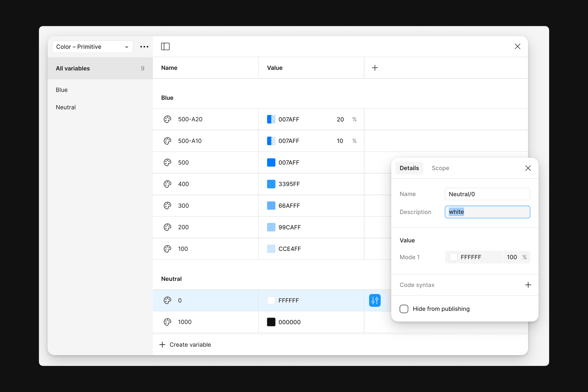This screenshot has width=588, height=392.
Task: Click Create variable button
Action: (x=185, y=344)
